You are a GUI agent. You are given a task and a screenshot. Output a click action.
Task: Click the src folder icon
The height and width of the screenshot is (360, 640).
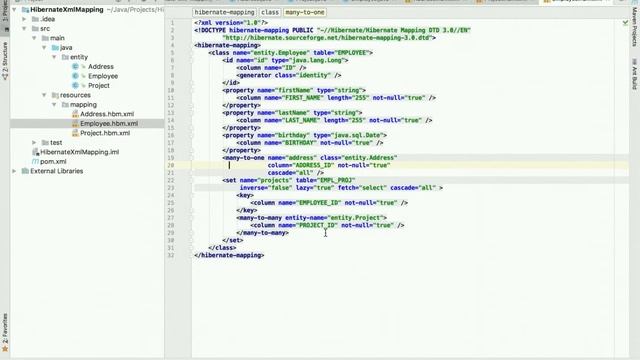(36, 29)
